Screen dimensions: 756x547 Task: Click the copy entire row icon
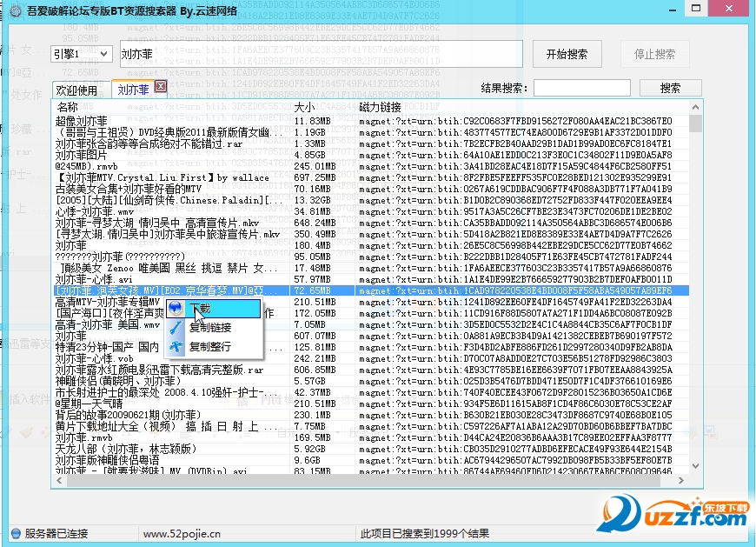coord(176,346)
